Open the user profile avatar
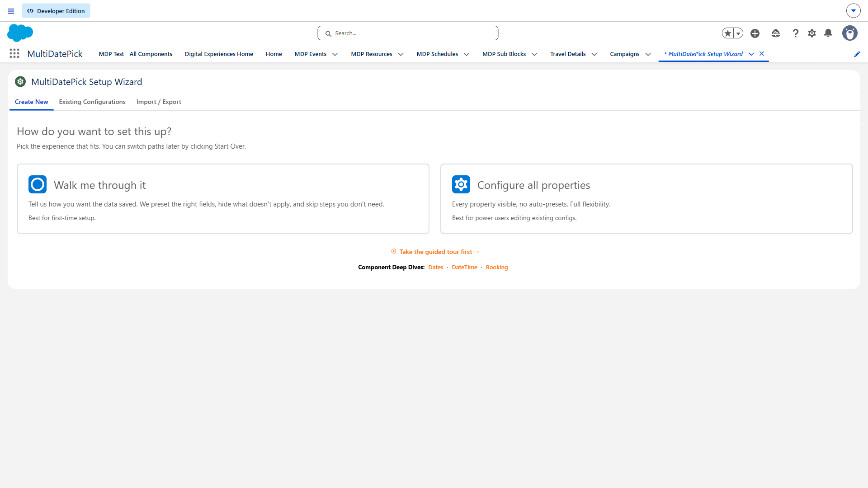The width and height of the screenshot is (868, 488). (850, 33)
